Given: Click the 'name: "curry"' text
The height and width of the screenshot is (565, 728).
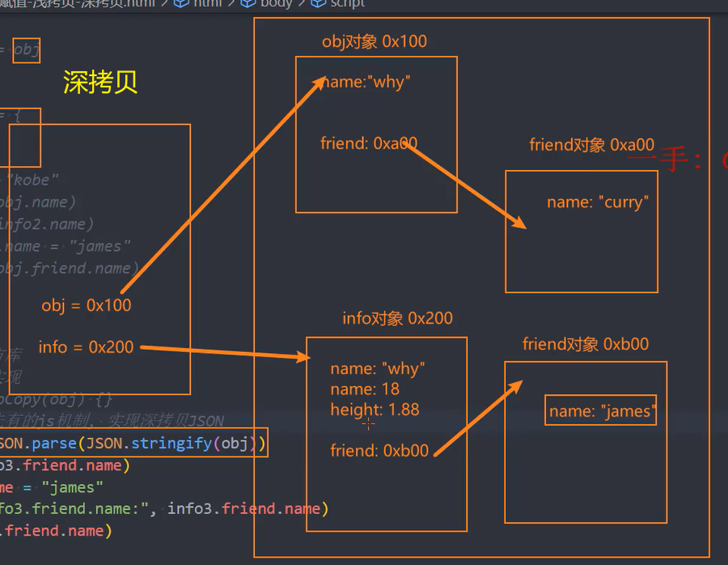Looking at the screenshot, I should click(x=598, y=202).
